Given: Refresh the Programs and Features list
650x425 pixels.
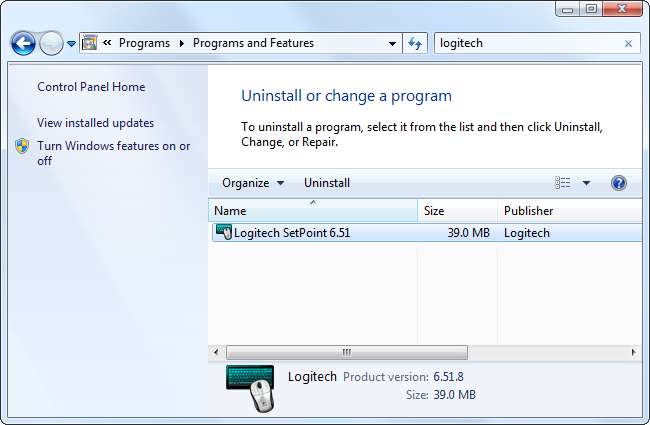Looking at the screenshot, I should click(415, 43).
